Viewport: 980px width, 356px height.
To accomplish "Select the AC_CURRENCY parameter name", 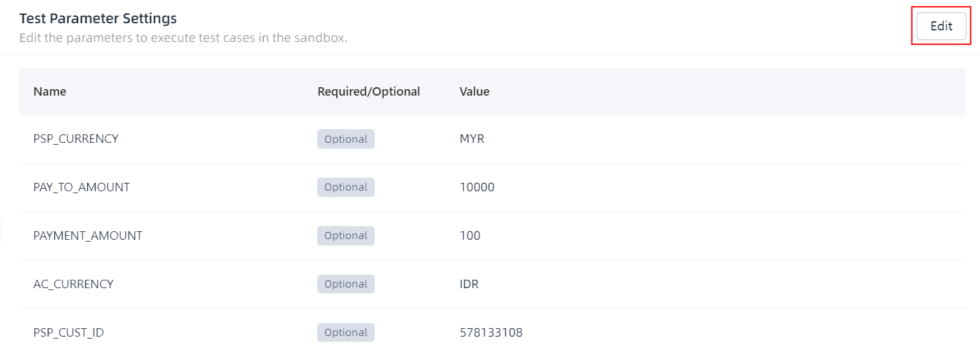I will click(73, 284).
